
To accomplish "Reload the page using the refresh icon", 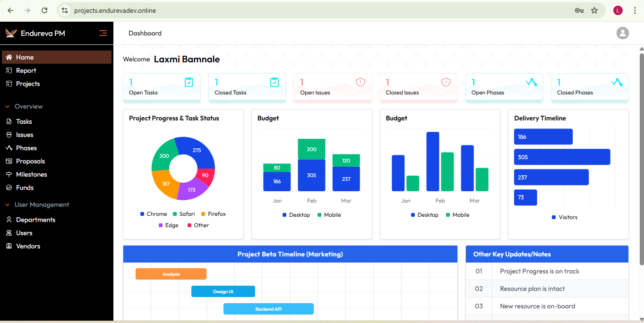I will (x=44, y=10).
